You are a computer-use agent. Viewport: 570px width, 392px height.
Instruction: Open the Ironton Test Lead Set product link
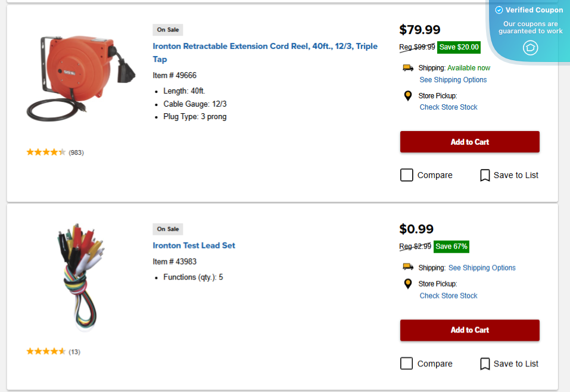point(194,245)
